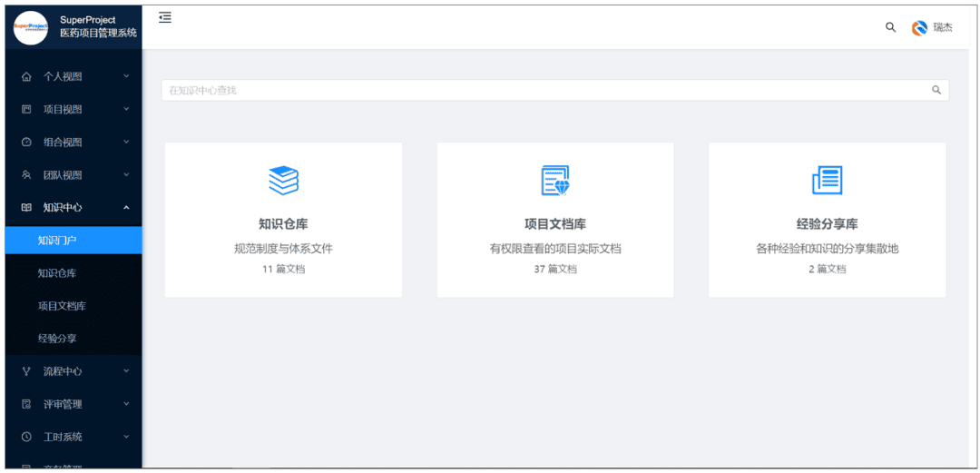The height and width of the screenshot is (473, 980).
Task: Open the 工时系统 menu label
Action: 63,437
